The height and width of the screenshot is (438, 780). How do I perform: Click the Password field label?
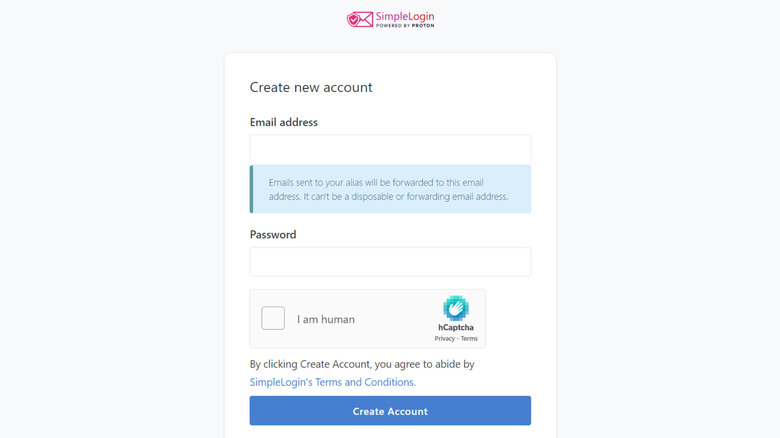point(273,234)
